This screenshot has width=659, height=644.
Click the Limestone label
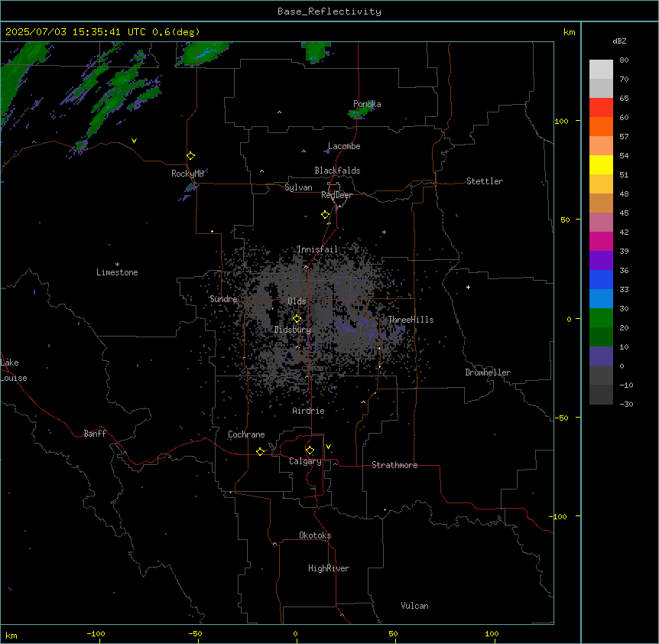point(117,272)
